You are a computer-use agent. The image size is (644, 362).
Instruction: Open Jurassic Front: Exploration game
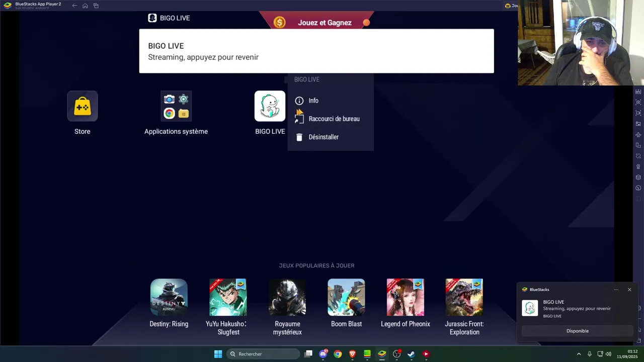coord(464,297)
